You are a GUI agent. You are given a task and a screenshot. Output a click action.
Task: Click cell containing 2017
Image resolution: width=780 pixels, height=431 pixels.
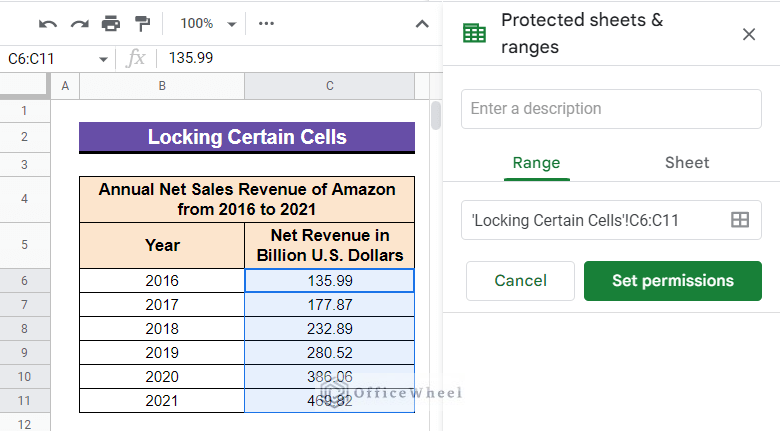[x=162, y=305]
